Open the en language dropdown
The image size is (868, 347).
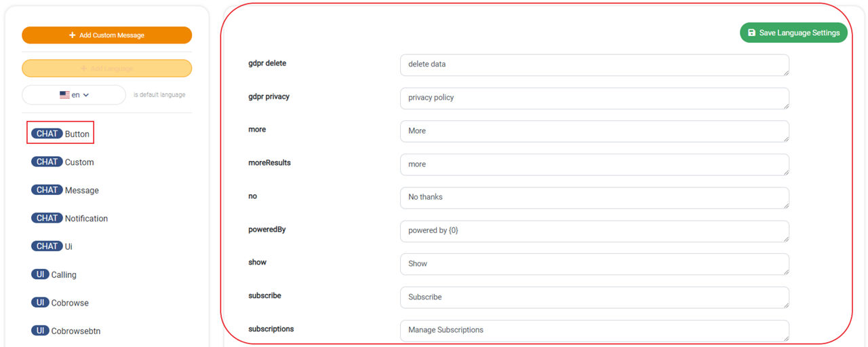(74, 95)
